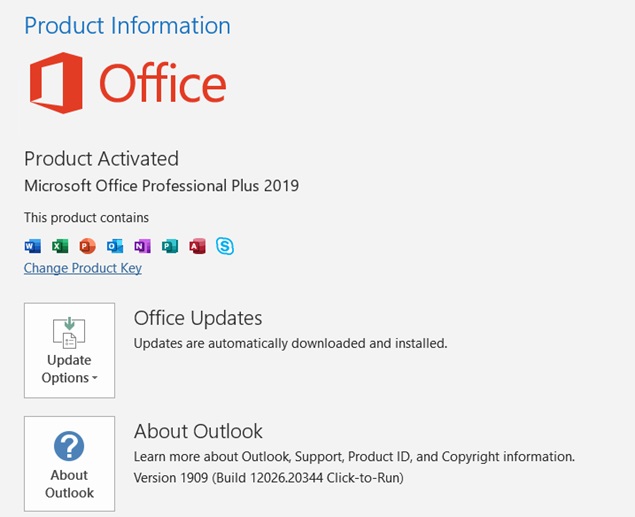Click the PowerPoint app icon

[87, 245]
